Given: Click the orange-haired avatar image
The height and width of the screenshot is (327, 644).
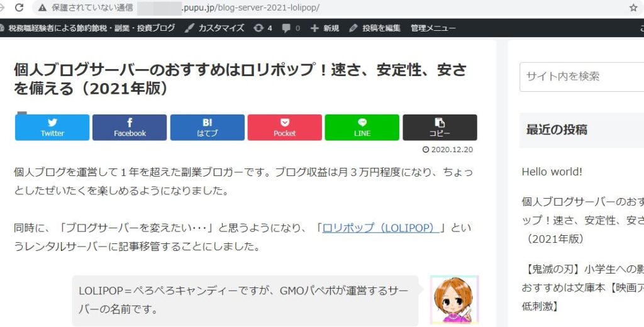Looking at the screenshot, I should coord(454,299).
